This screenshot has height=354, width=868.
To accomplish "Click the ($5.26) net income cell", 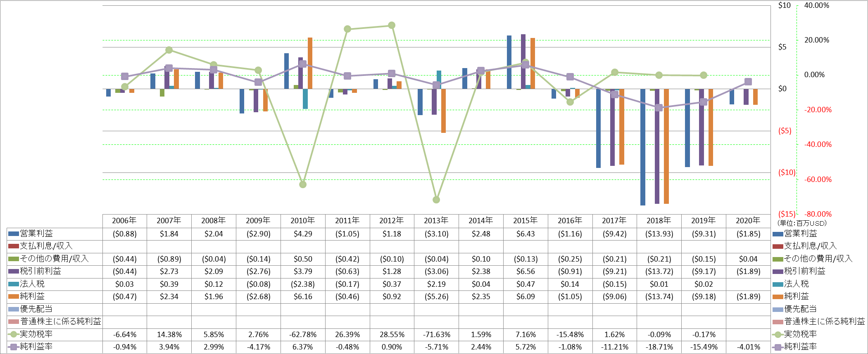I will click(437, 297).
